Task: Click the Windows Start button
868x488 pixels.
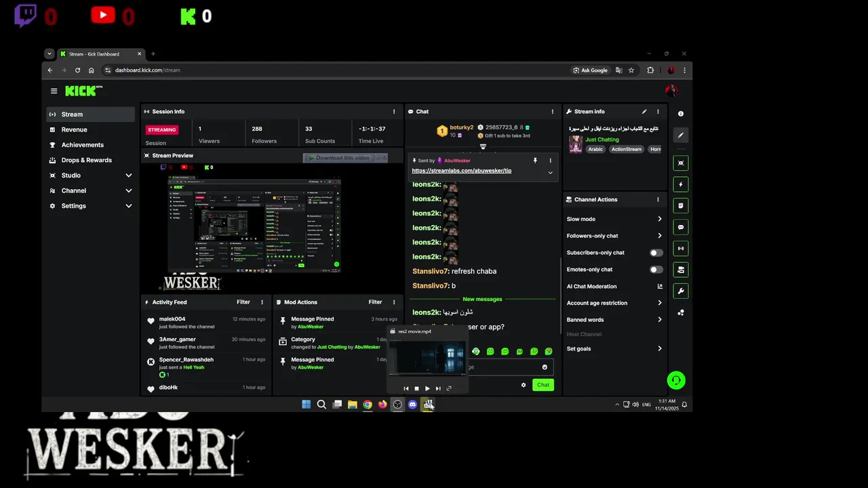Action: [x=307, y=405]
